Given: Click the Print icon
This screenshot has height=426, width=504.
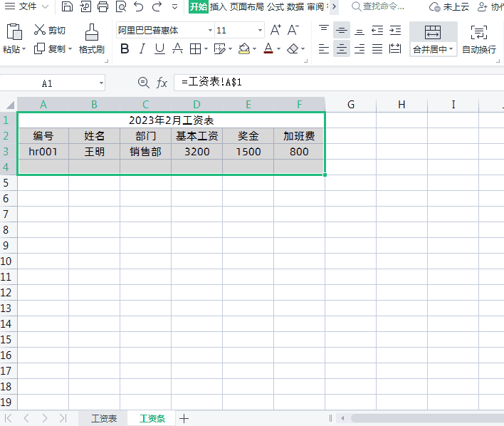Looking at the screenshot, I should pyautogui.click(x=103, y=6).
